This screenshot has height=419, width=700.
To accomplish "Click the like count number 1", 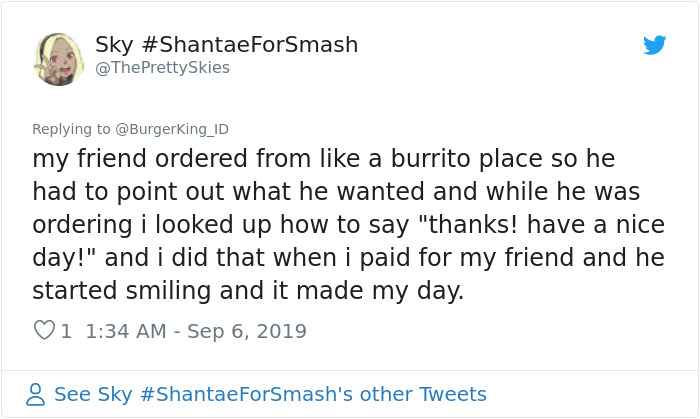I will [66, 331].
